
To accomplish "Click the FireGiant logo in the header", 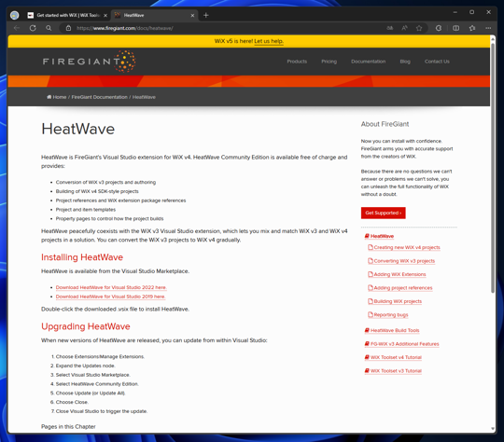I will point(89,61).
